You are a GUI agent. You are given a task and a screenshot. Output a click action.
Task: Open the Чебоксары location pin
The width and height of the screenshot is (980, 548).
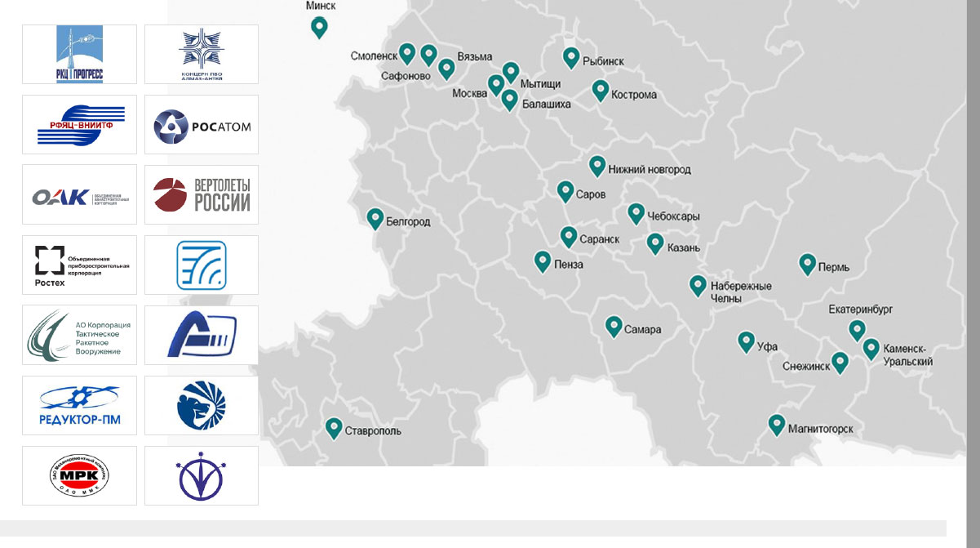click(x=636, y=213)
